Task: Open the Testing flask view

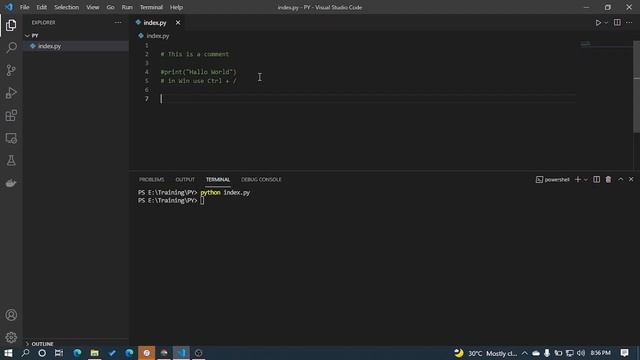Action: coord(11,160)
